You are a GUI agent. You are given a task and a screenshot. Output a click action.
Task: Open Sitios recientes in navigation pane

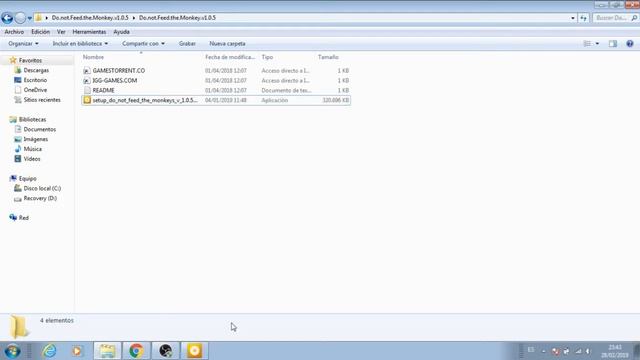(x=42, y=100)
